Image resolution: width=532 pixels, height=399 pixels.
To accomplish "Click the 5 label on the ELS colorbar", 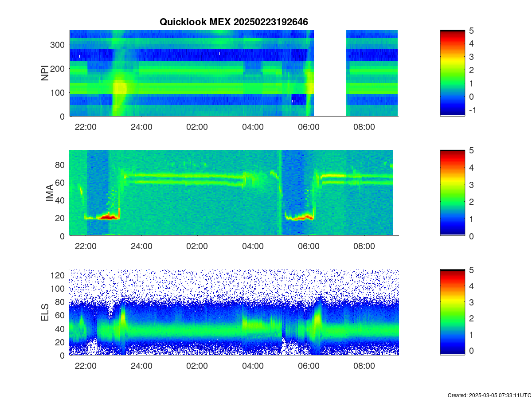I will pos(472,270).
